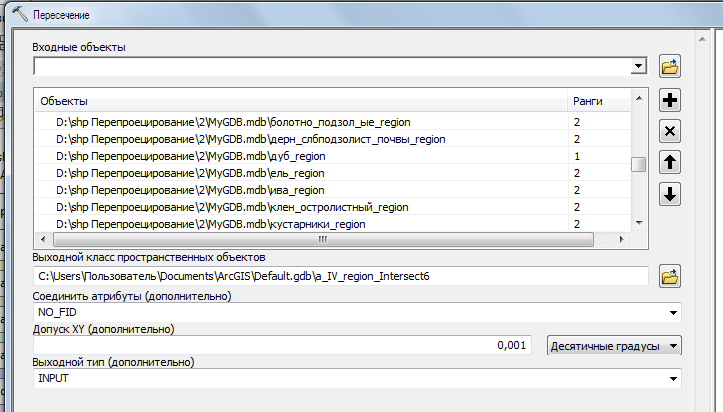Viewport: 723px width, 412px height.
Task: Move selected entry up with arrow
Action: tap(670, 163)
